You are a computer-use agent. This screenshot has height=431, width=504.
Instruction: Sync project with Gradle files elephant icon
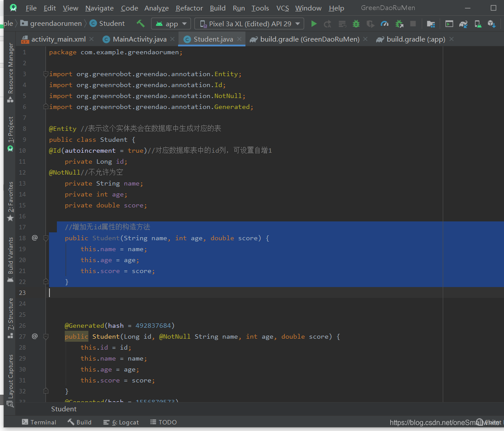coord(463,24)
